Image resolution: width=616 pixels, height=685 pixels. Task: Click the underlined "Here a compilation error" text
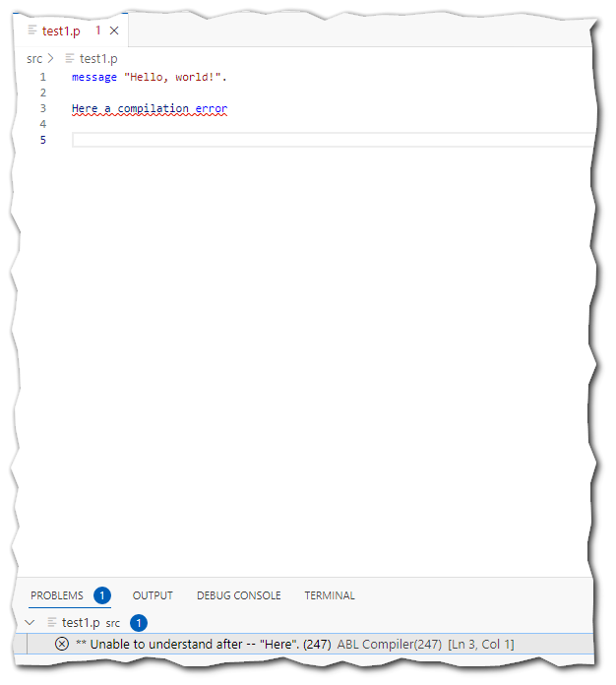tap(149, 108)
